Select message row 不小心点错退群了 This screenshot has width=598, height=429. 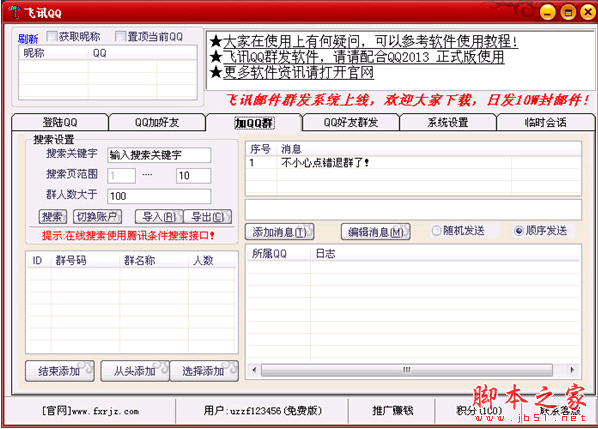(x=413, y=163)
